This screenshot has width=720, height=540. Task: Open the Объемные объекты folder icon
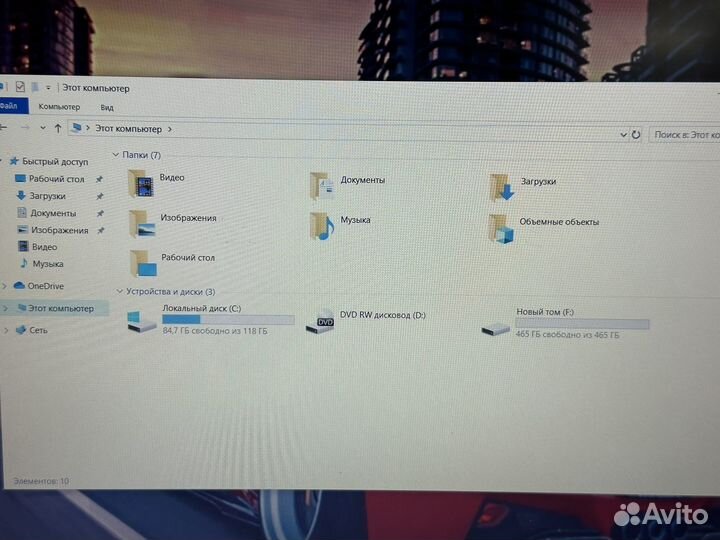tap(501, 229)
